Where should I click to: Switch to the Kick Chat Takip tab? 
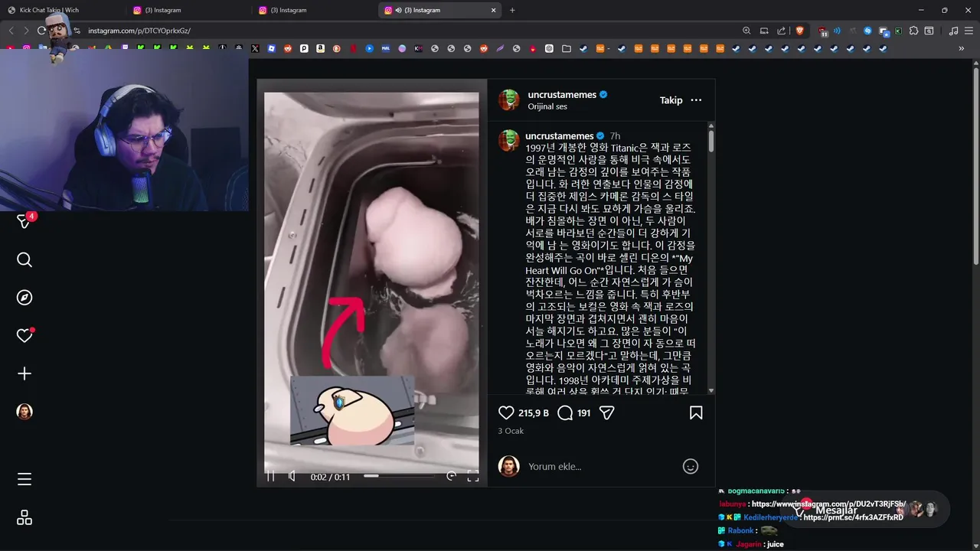pos(49,10)
